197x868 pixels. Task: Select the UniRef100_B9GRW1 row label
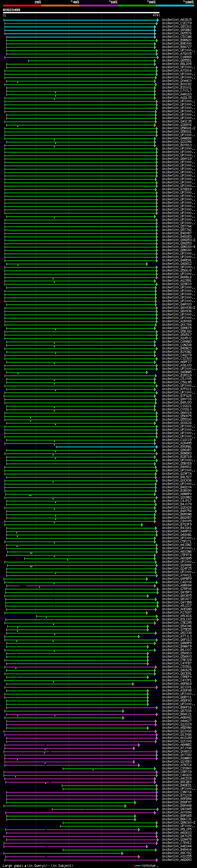pyautogui.click(x=177, y=446)
